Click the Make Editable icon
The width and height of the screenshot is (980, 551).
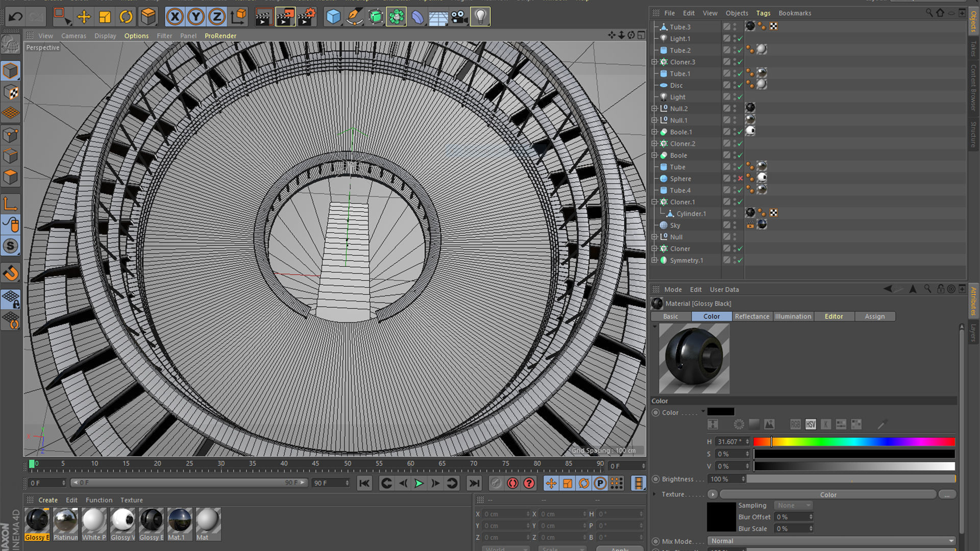11,45
